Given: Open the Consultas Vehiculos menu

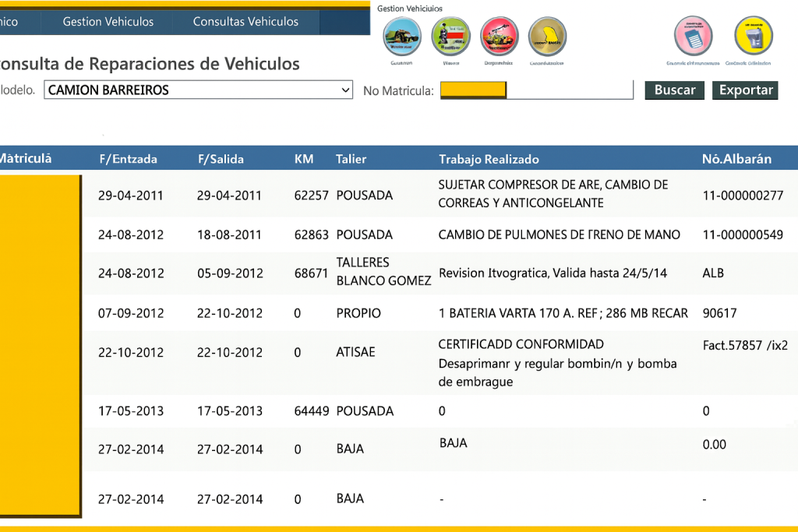Looking at the screenshot, I should [x=245, y=22].
